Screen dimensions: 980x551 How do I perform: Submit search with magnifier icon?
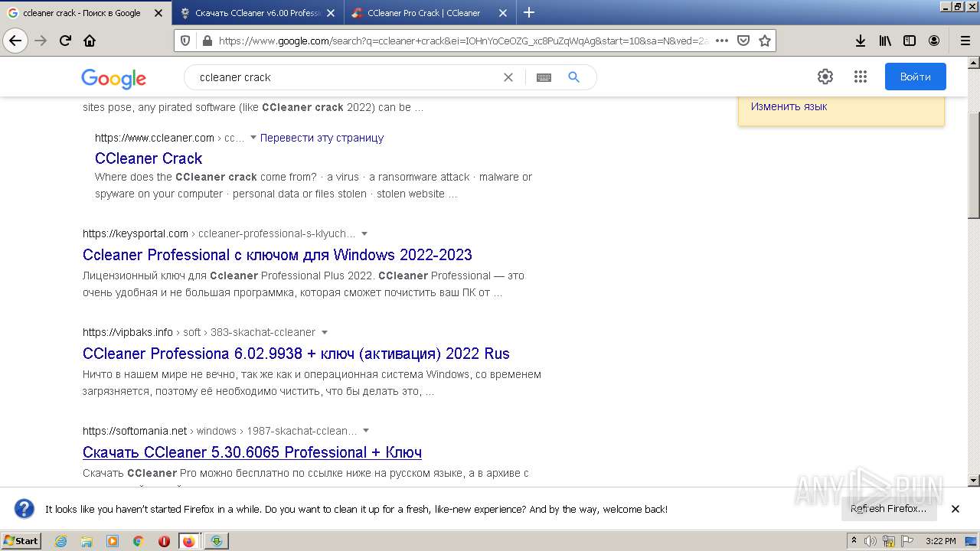573,77
